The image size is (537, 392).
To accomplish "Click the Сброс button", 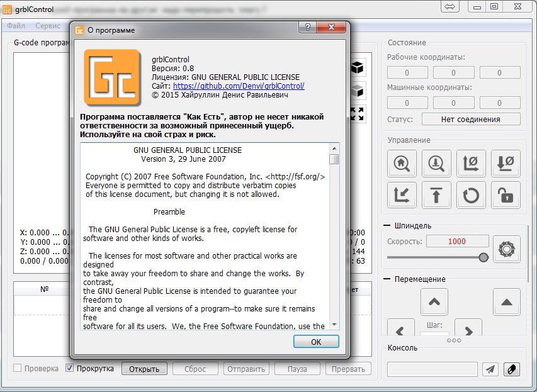I will 195,369.
